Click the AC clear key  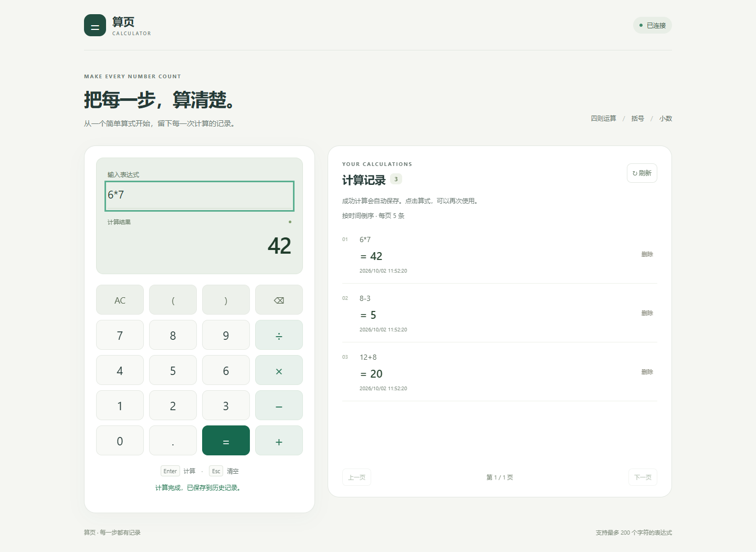(120, 300)
